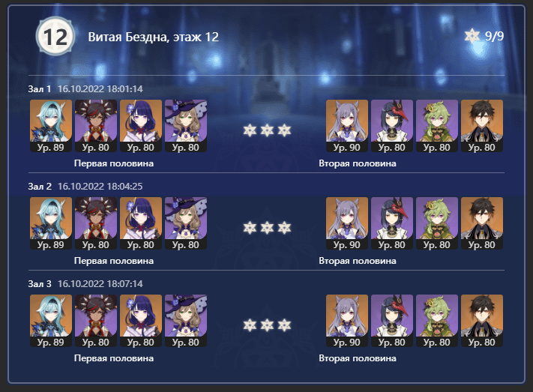Select Kujou Sara's masked portrait in Зал 2
The height and width of the screenshot is (392, 533).
(x=392, y=223)
